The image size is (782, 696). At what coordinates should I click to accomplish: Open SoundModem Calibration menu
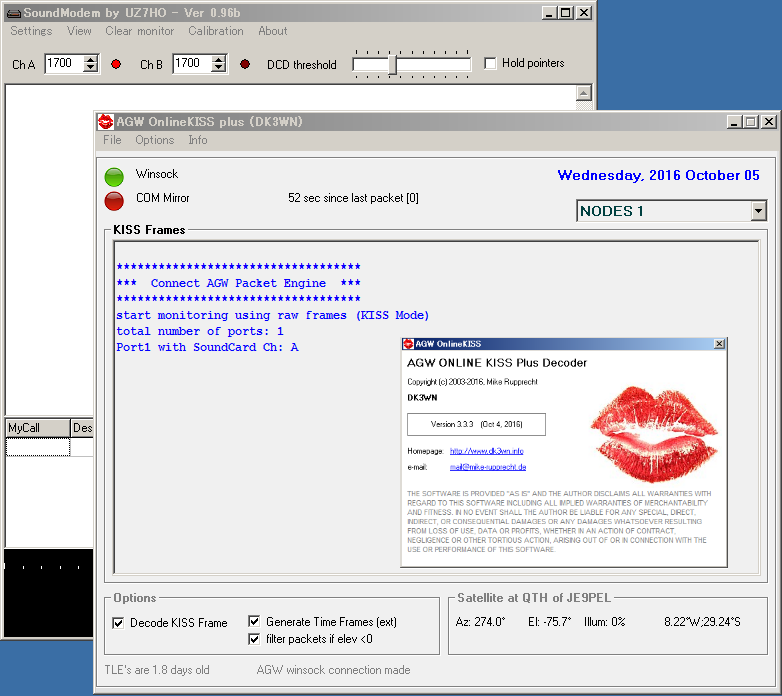click(215, 31)
